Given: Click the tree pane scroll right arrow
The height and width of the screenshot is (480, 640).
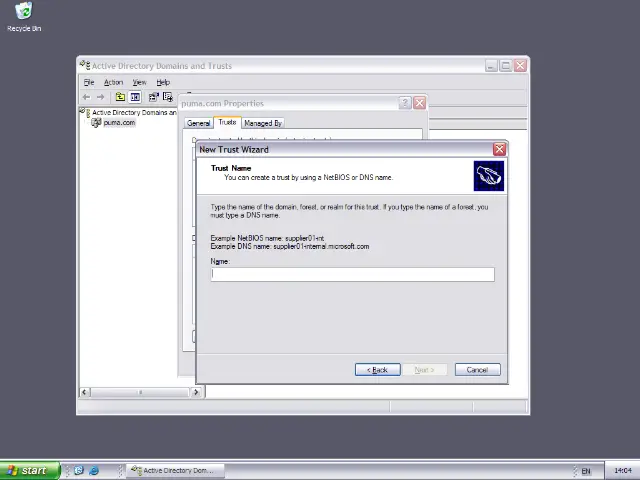Looking at the screenshot, I should (196, 392).
